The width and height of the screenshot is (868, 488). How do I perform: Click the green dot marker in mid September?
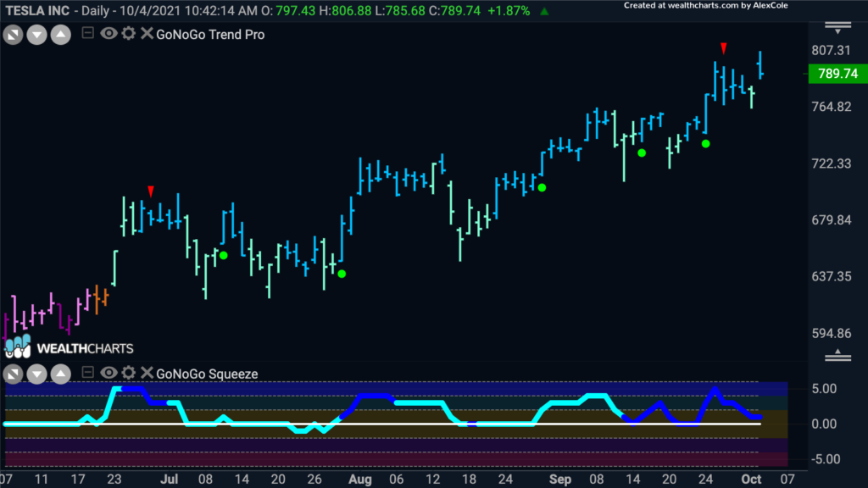(x=642, y=153)
